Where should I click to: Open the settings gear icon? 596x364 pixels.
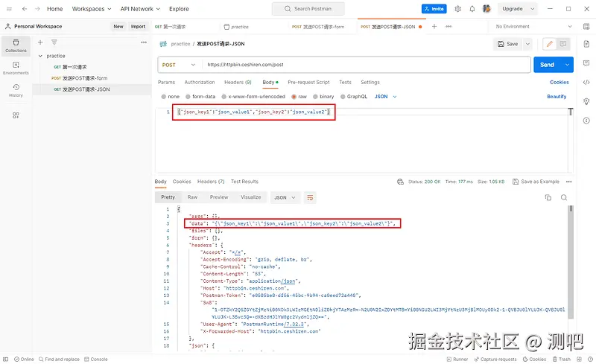[457, 9]
